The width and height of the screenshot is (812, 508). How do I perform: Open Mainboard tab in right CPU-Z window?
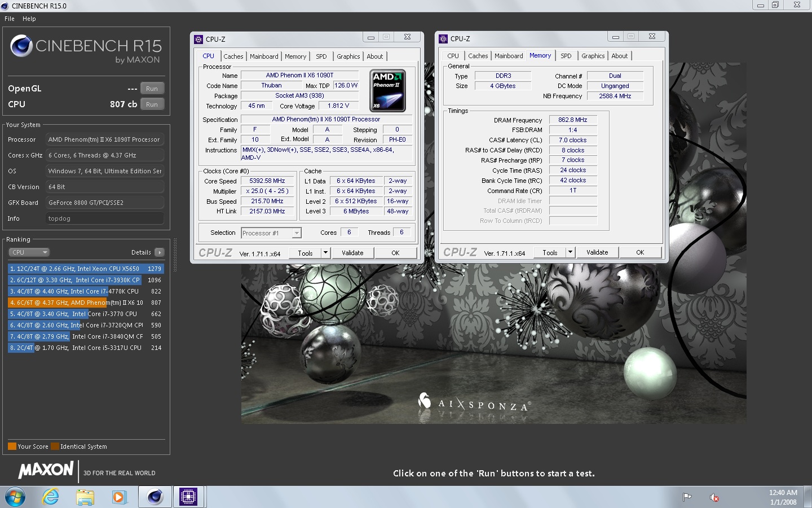(x=509, y=56)
